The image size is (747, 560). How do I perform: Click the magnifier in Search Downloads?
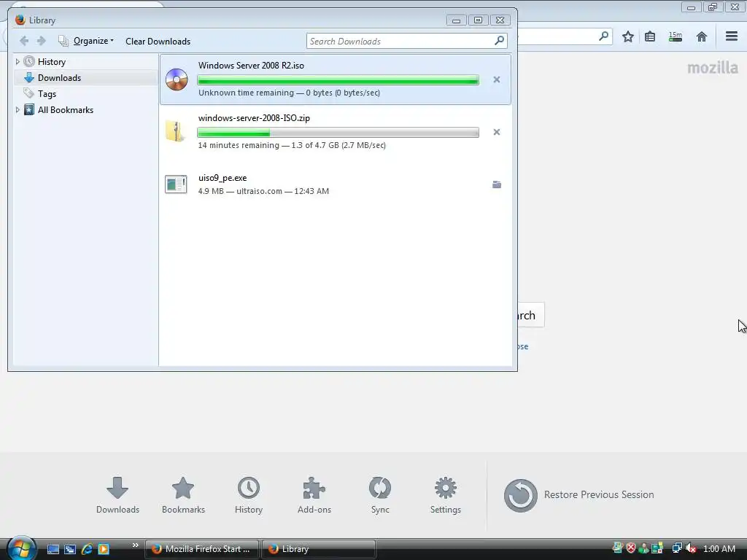tap(499, 41)
